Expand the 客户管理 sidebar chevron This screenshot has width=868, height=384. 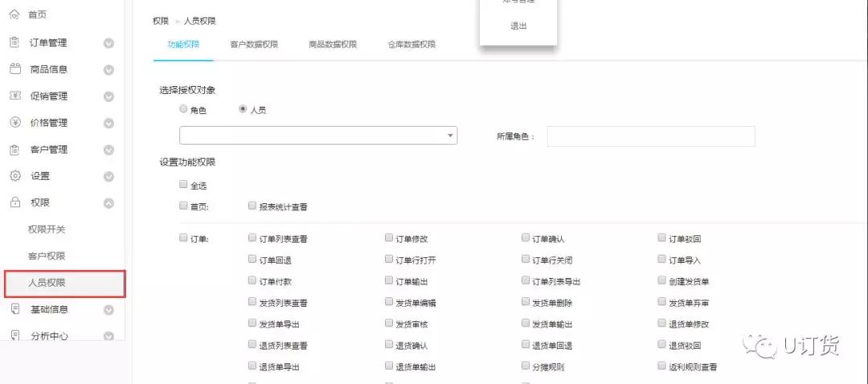click(109, 149)
